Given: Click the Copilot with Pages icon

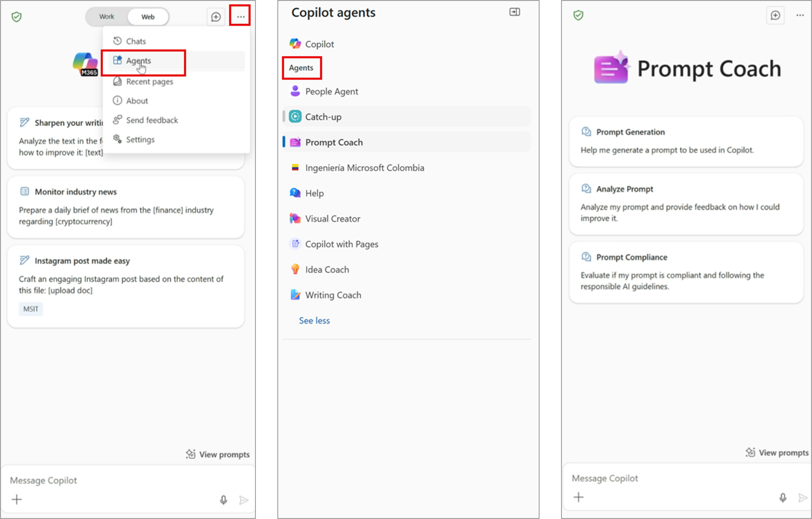Looking at the screenshot, I should point(295,244).
